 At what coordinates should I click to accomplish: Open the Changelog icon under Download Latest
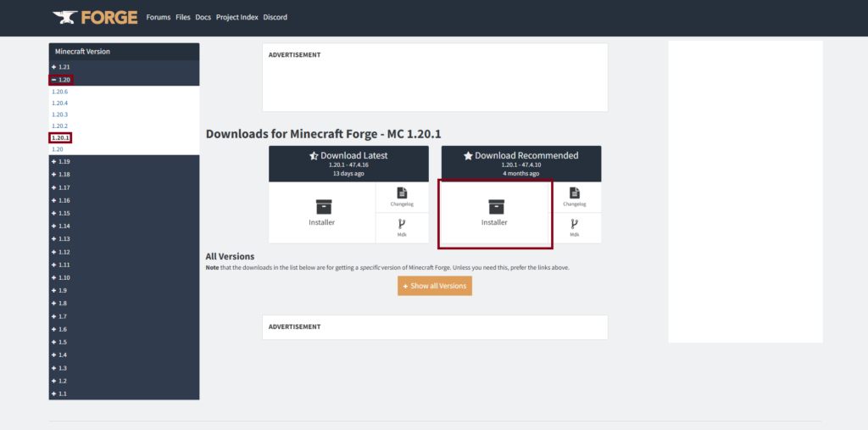[402, 193]
